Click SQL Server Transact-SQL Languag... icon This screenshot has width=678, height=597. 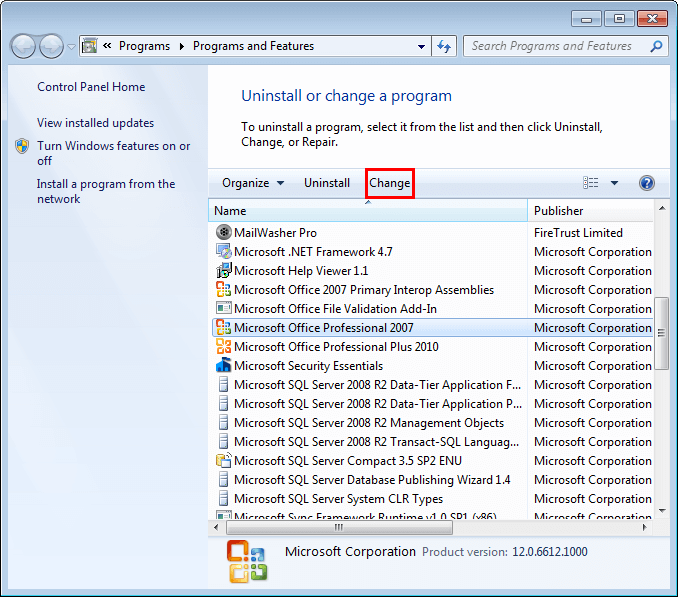[x=223, y=441]
